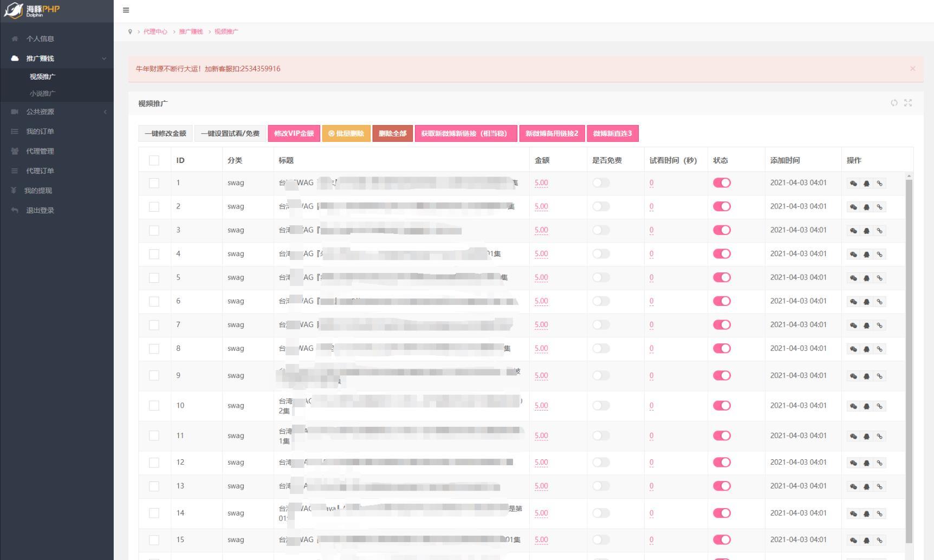Click the QQ penguin icon for row 3
This screenshot has height=560, width=934.
click(866, 231)
